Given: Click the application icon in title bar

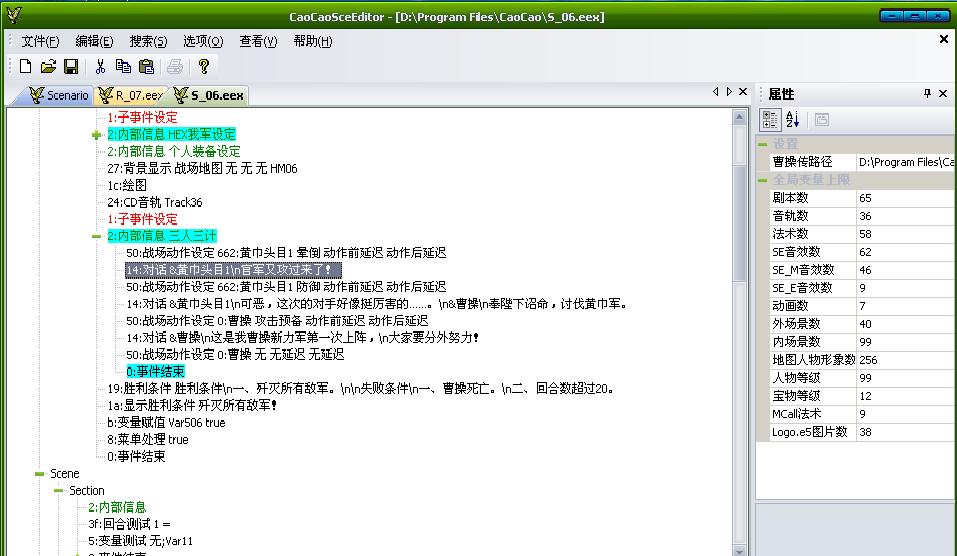Looking at the screenshot, I should coord(13,15).
